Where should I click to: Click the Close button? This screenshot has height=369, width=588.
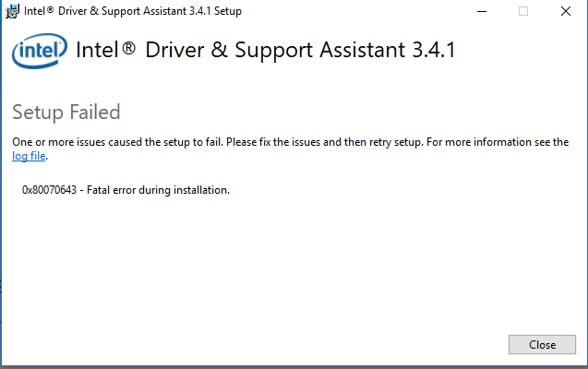[542, 345]
